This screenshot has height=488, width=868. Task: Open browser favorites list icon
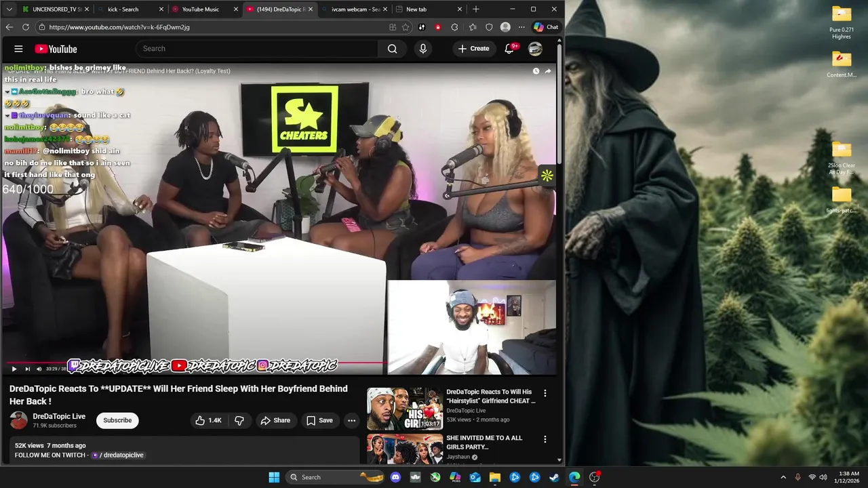pos(473,27)
